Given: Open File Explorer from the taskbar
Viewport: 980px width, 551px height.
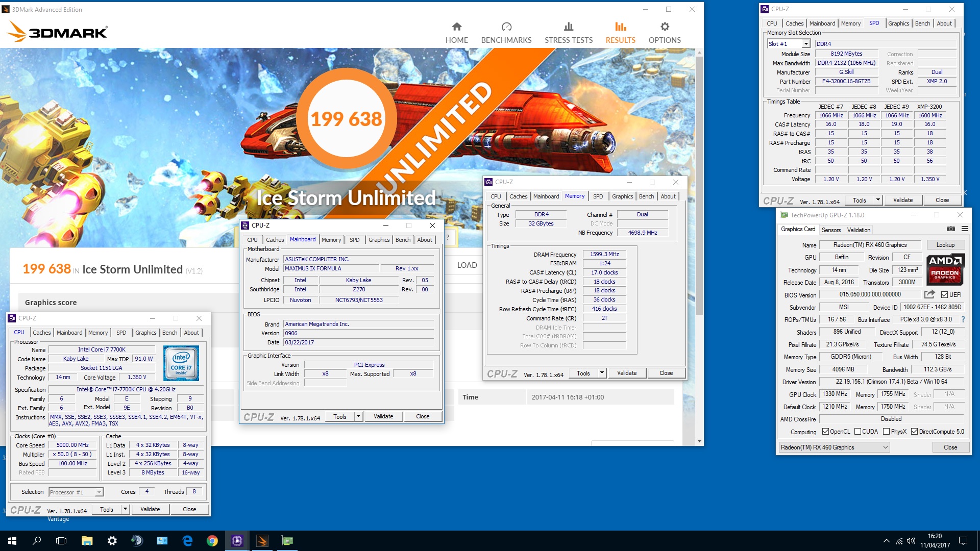Looking at the screenshot, I should pos(87,541).
